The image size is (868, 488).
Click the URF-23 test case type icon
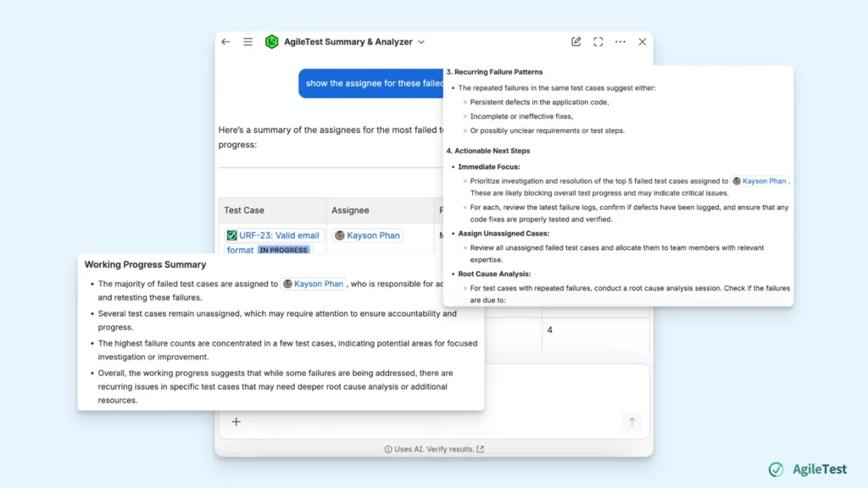231,236
